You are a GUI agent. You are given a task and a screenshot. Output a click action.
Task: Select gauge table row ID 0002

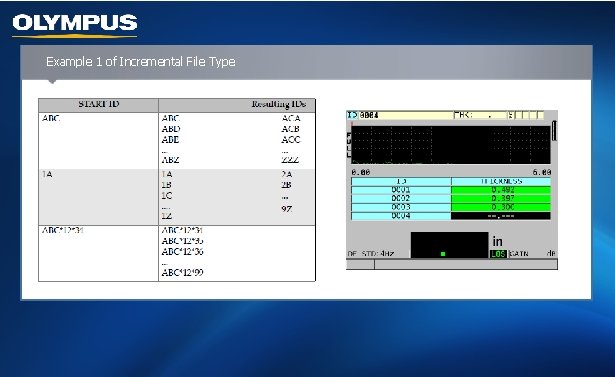pos(401,199)
